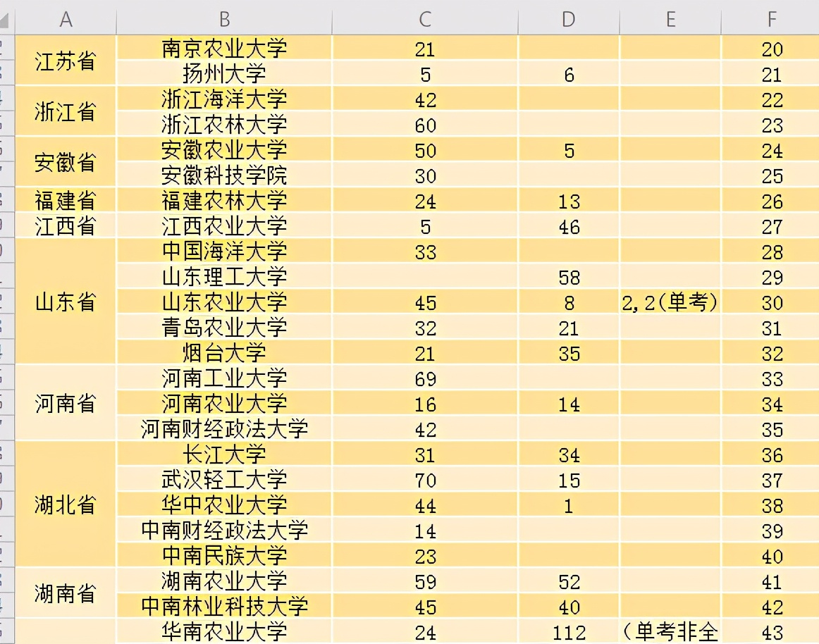Select the cell showing 58 for 山东理工大学
This screenshot has width=819, height=644.
tap(568, 277)
